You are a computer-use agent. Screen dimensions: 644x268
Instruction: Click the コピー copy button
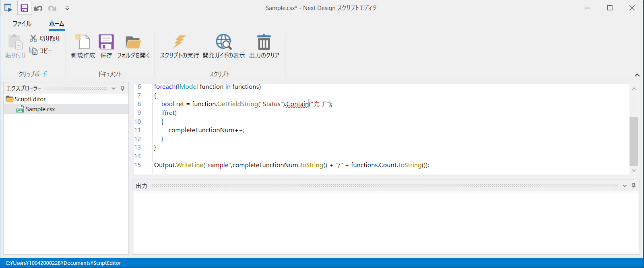41,51
